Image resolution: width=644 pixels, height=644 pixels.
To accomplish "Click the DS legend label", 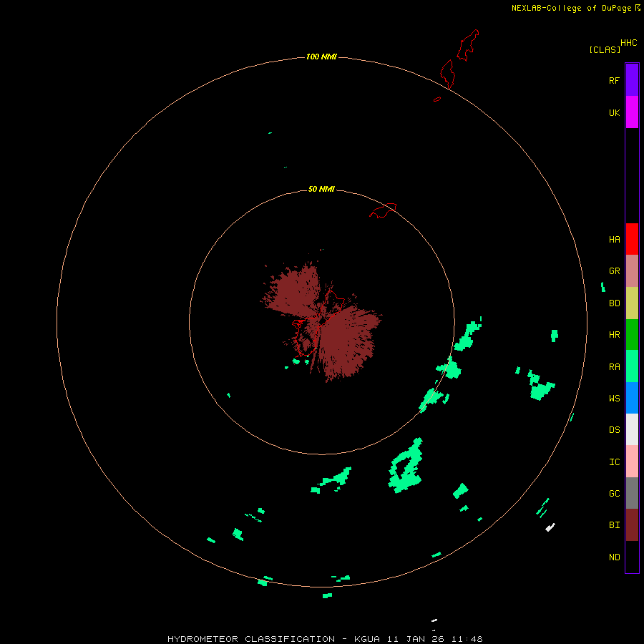I will pyautogui.click(x=614, y=430).
